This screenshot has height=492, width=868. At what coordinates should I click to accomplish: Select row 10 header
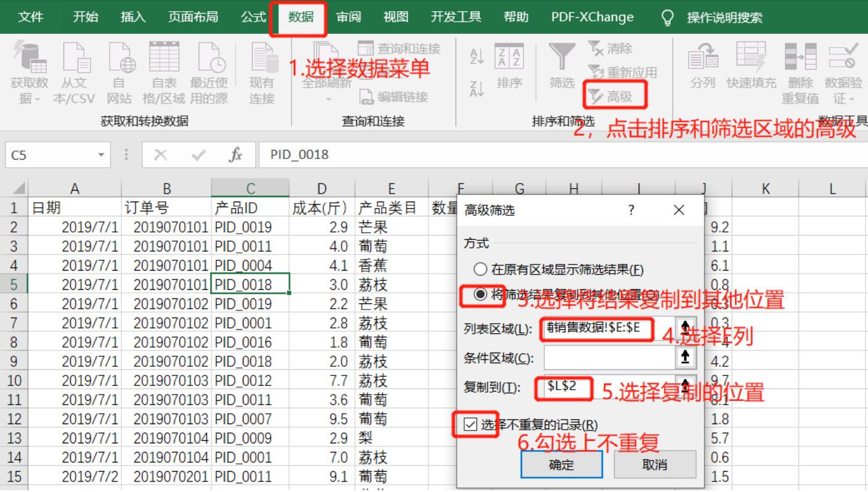click(x=14, y=380)
